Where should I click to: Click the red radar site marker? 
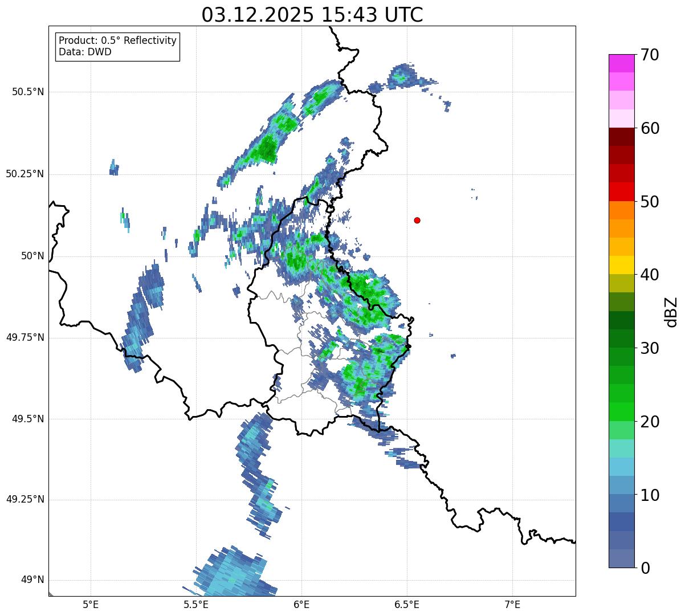(417, 220)
